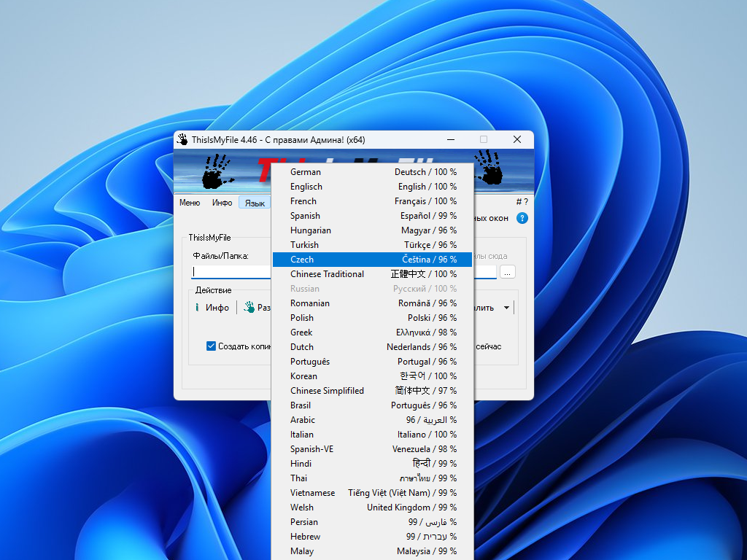Click the black handprint on banner's right

tap(488, 167)
